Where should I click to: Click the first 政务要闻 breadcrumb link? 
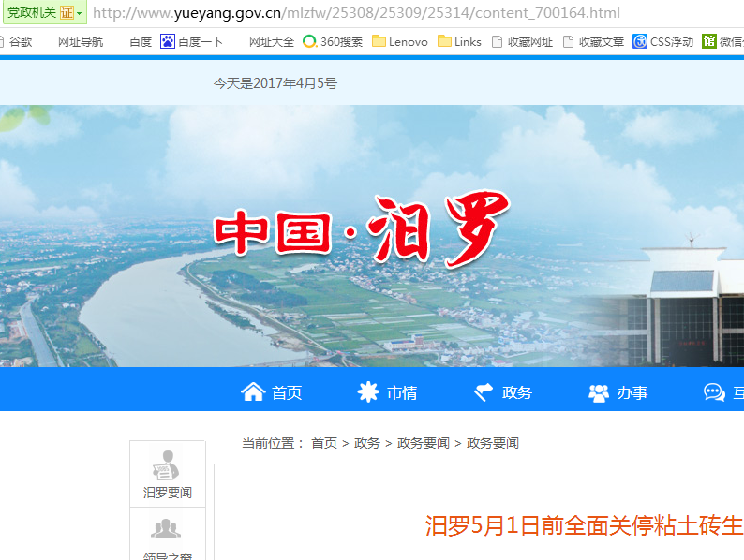coord(424,443)
